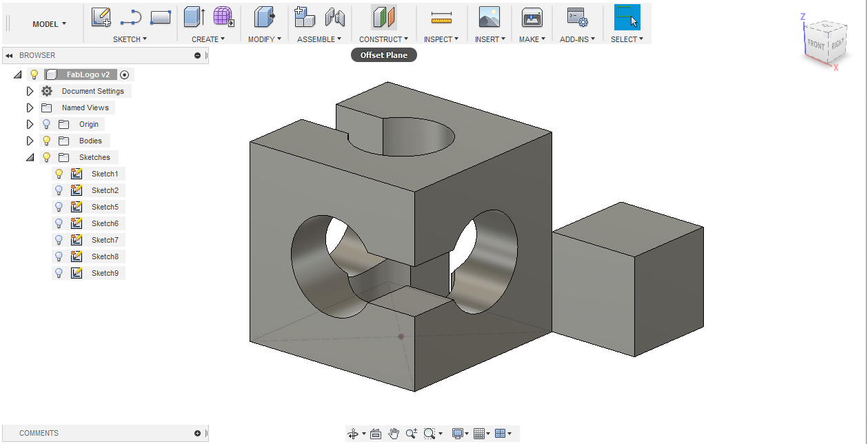Select the Pan hand icon

point(394,434)
